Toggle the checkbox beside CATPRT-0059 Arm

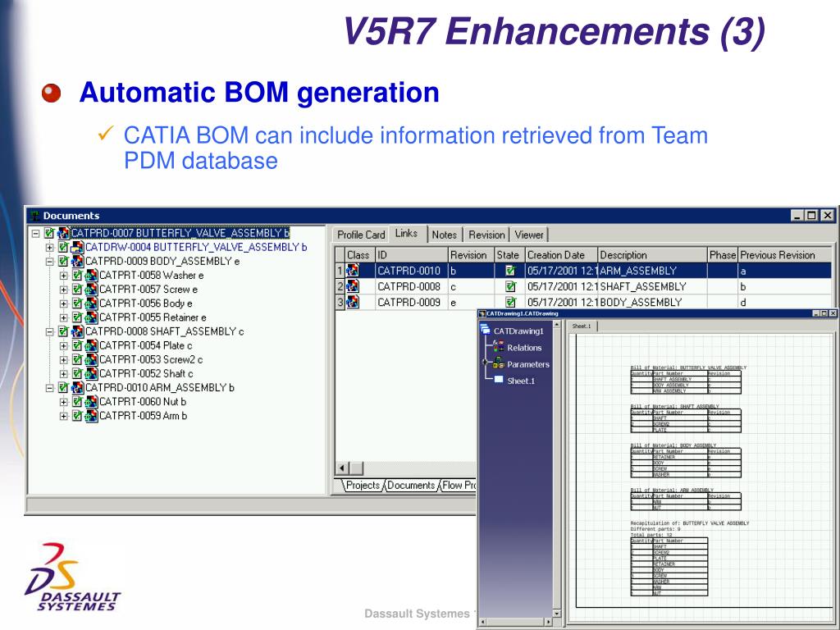click(x=77, y=416)
